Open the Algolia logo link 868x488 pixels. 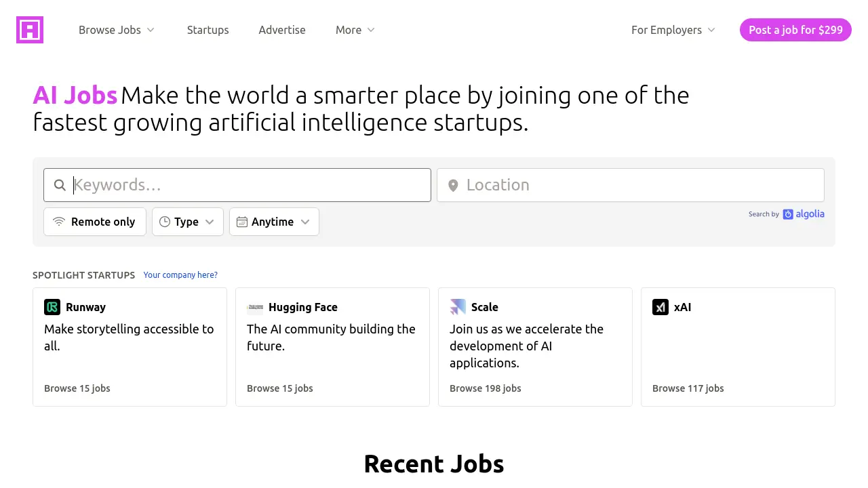coord(804,214)
